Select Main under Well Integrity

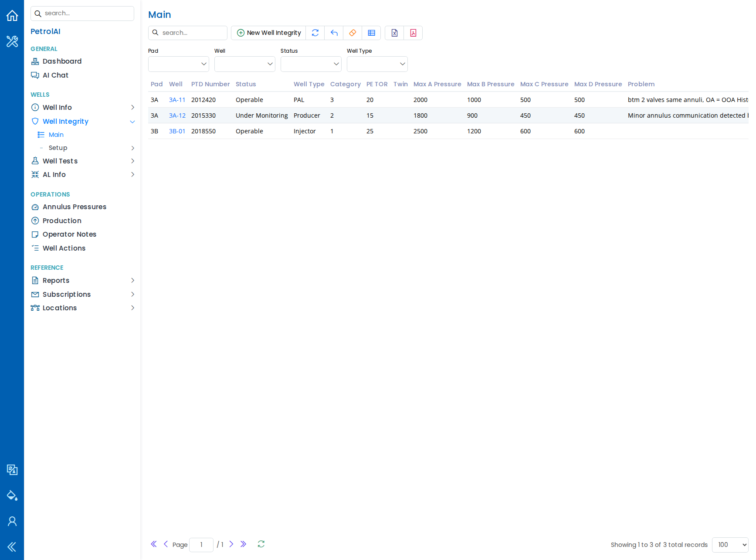pos(56,135)
